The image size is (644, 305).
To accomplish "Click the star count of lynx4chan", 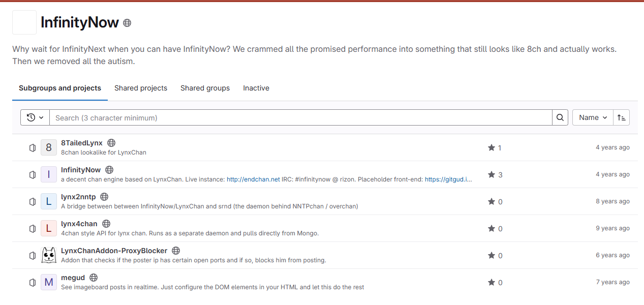I will tap(495, 228).
